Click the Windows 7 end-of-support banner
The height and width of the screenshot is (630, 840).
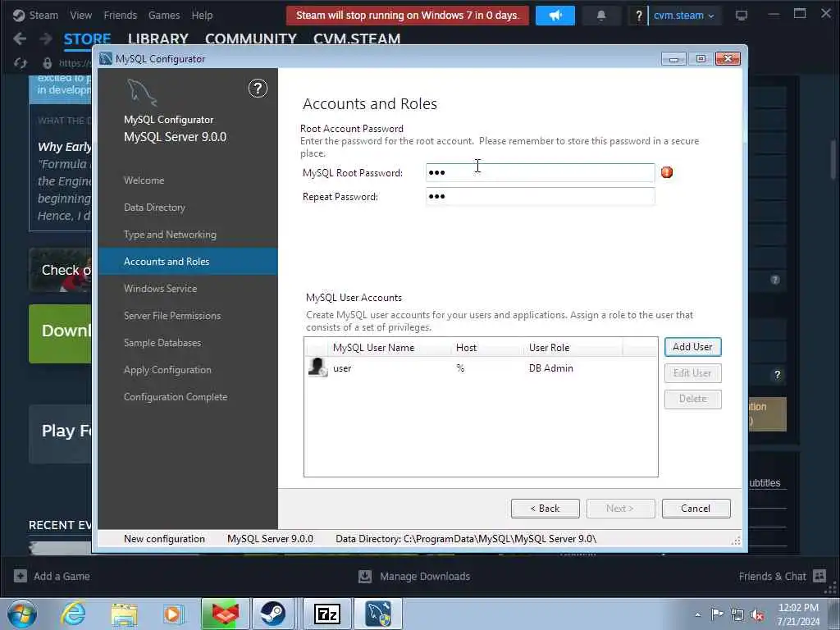408,15
